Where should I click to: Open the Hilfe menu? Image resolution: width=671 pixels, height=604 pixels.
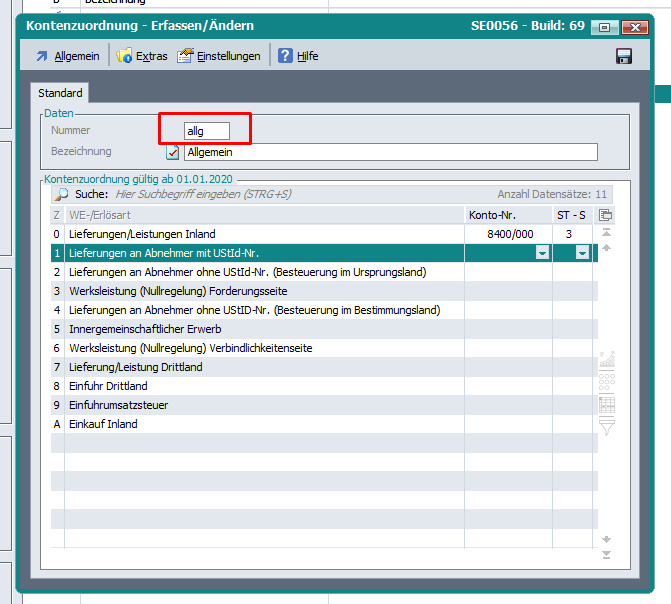tap(298, 56)
